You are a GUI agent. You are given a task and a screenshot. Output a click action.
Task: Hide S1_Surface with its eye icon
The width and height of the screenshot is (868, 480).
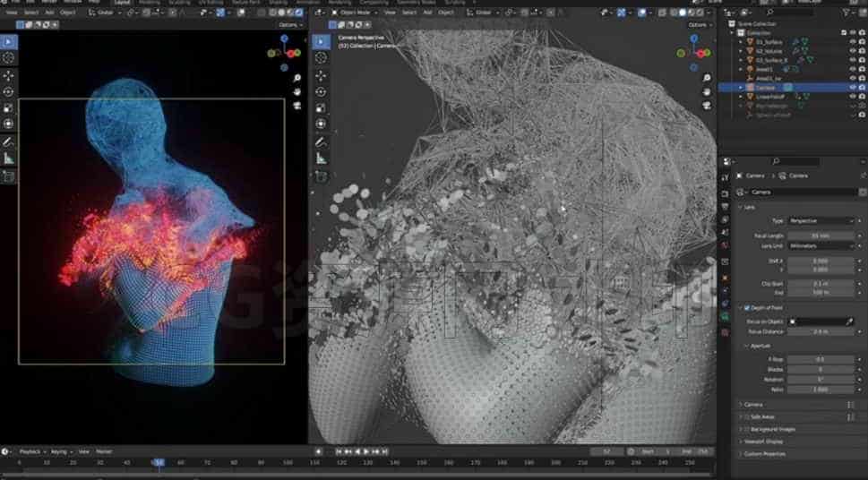pos(853,41)
